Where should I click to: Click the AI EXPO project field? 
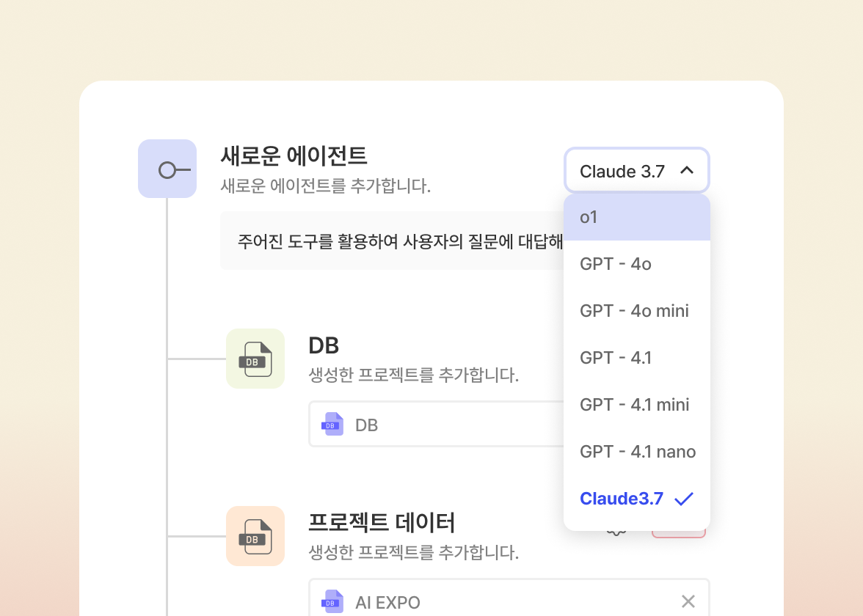509,597
